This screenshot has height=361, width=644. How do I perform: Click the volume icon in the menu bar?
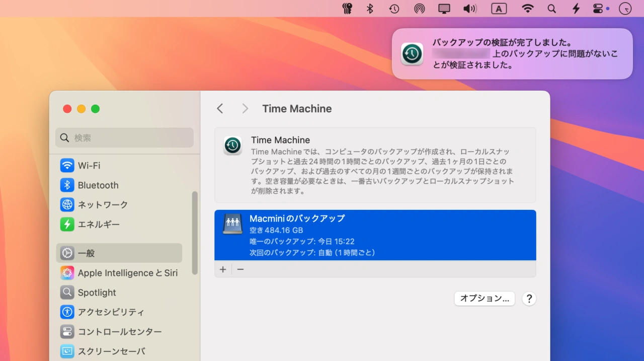tap(470, 8)
